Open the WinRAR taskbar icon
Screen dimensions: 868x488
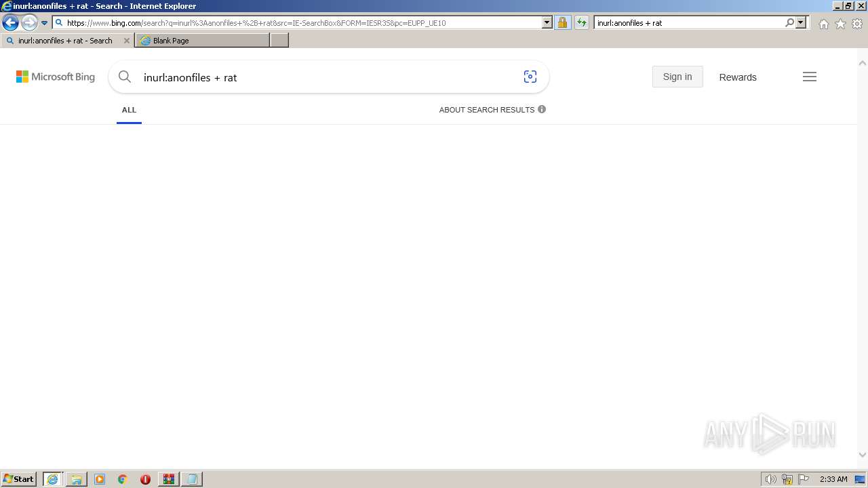click(168, 479)
